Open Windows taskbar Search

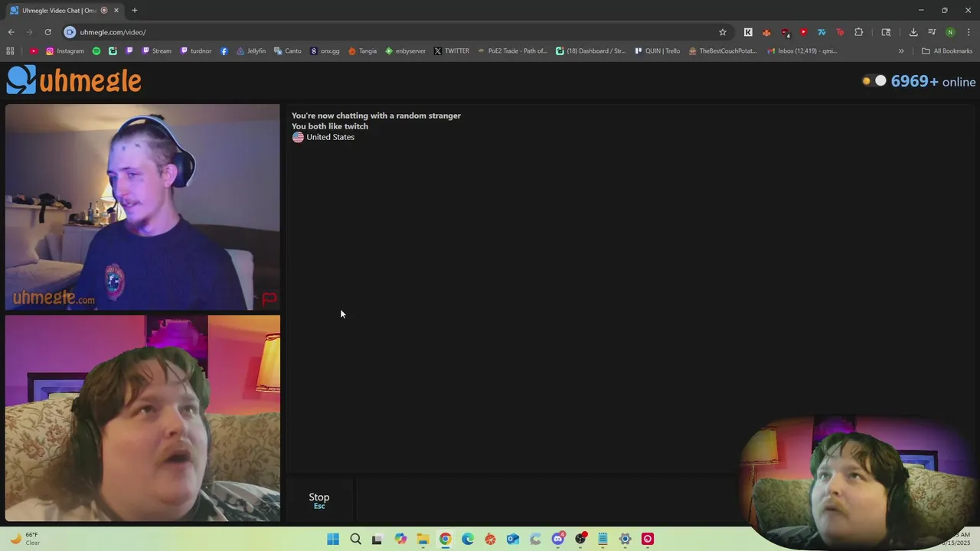coord(355,539)
